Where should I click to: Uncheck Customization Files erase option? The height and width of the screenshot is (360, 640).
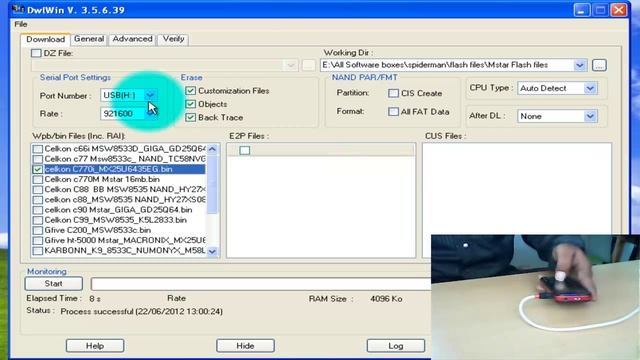coord(191,91)
